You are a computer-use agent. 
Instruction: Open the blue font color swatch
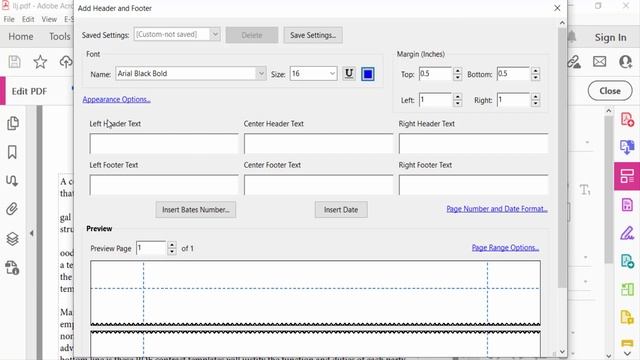(x=368, y=74)
